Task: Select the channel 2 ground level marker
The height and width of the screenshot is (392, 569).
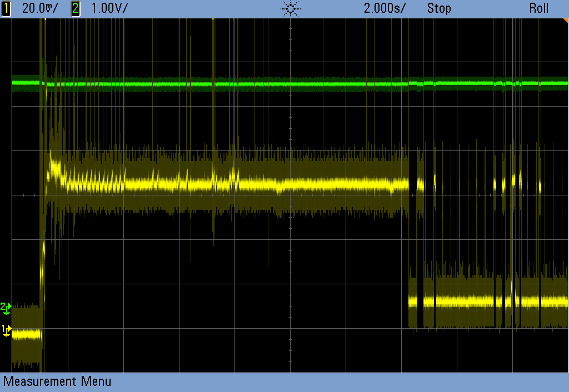Action: coord(6,306)
